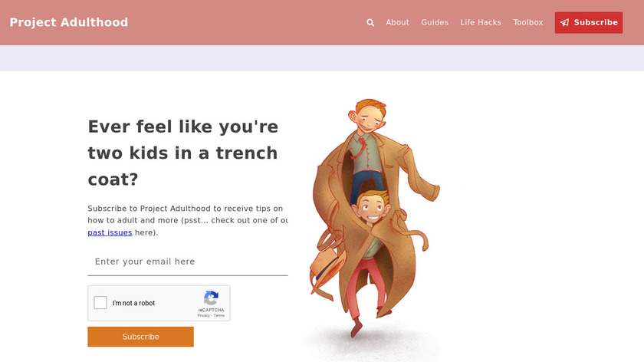644x362 pixels.
Task: Open the Guides menu item
Action: pyautogui.click(x=435, y=22)
